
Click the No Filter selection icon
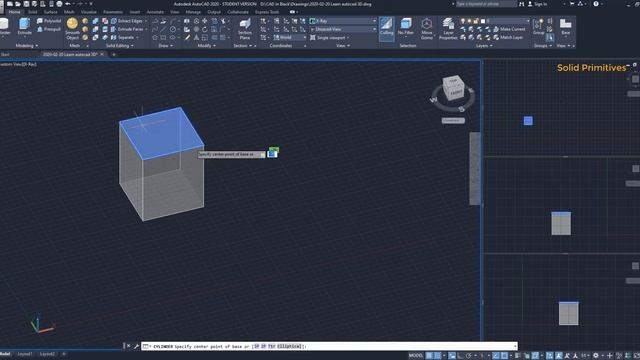pos(406,27)
